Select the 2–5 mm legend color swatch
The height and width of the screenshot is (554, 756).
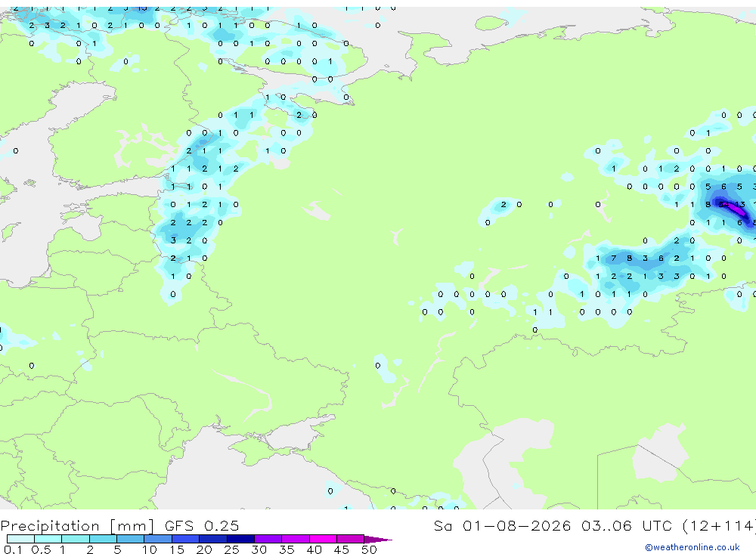[x=103, y=539]
